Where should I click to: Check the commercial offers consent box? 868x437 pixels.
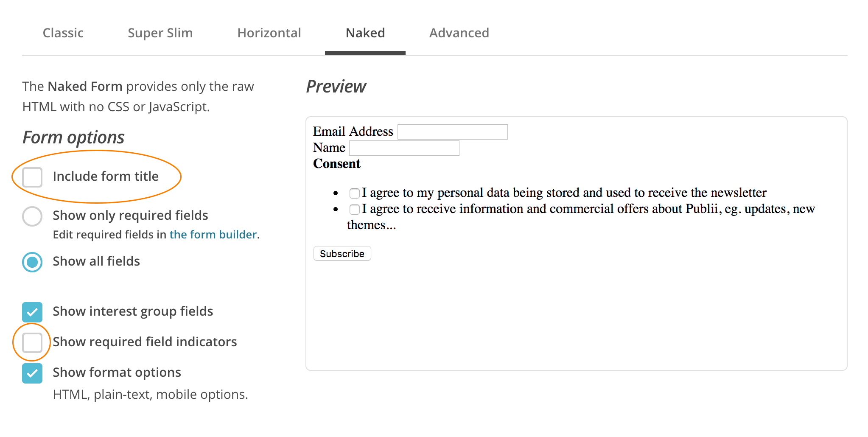(x=354, y=210)
